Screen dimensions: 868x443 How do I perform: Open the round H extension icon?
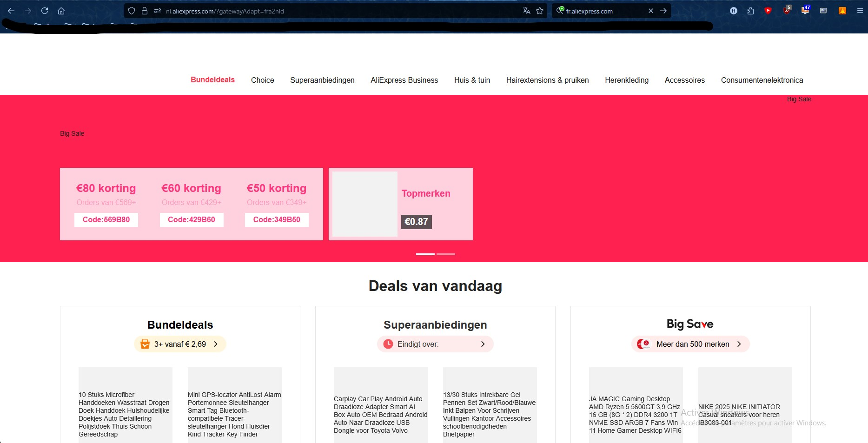point(734,11)
